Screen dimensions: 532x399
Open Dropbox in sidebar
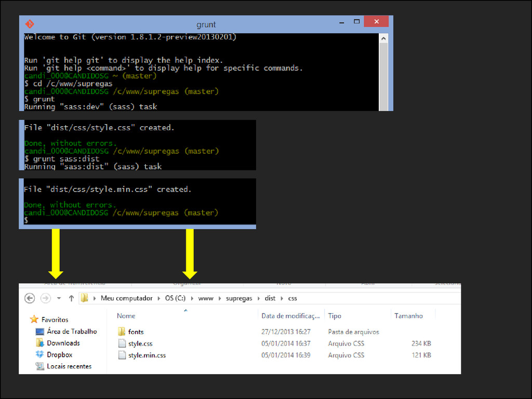coord(60,354)
